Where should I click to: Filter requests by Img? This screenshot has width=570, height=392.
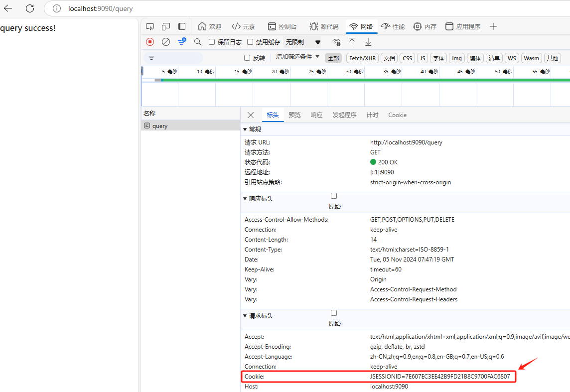[457, 58]
